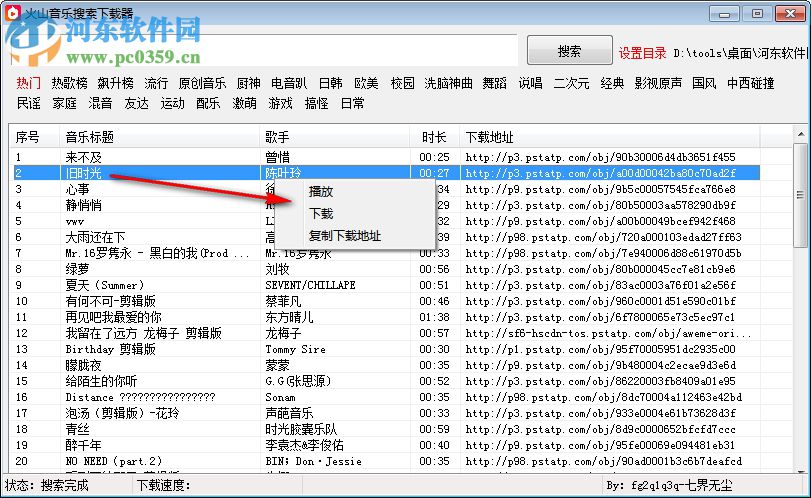Select the 热门 category

(28, 83)
